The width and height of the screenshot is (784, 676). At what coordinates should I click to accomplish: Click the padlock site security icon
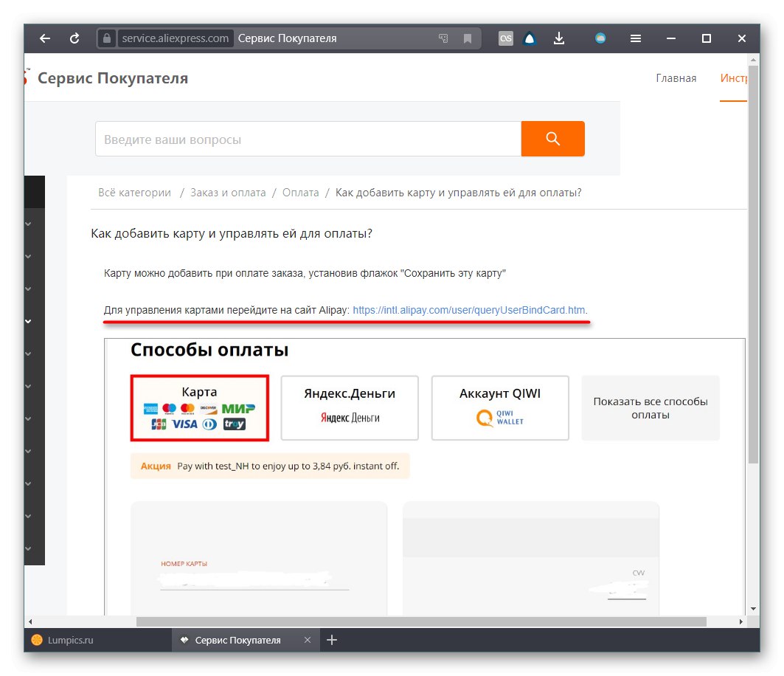[x=106, y=38]
